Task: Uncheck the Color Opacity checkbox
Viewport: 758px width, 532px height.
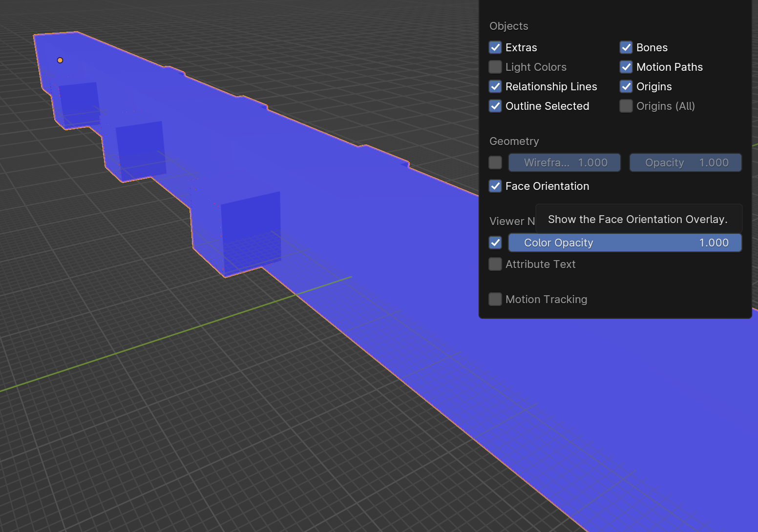Action: pyautogui.click(x=495, y=243)
